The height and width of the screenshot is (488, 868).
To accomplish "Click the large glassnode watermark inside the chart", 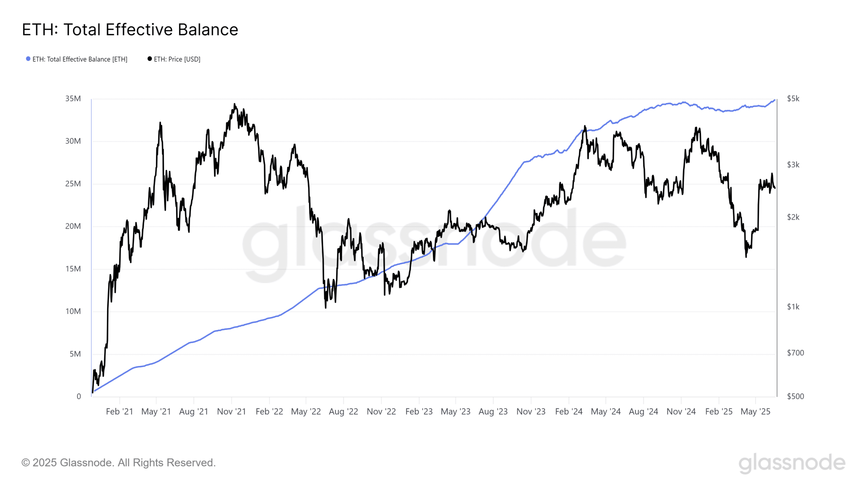I will click(433, 242).
